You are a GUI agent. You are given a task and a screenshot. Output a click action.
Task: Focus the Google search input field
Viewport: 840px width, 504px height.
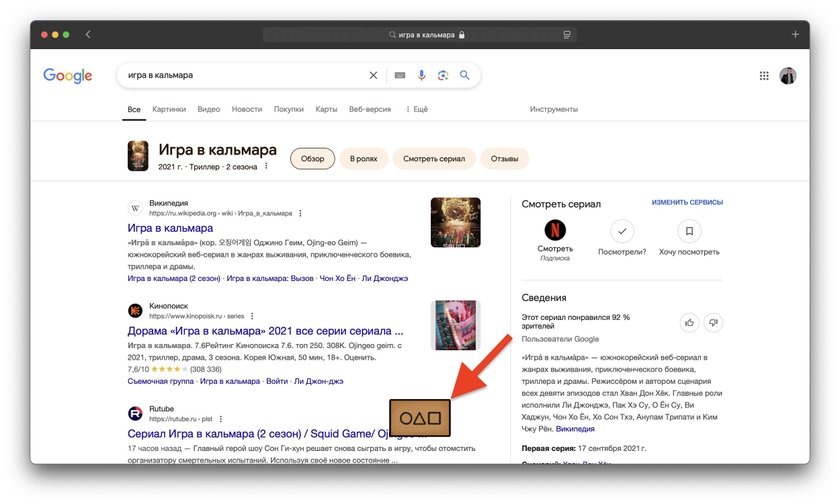coord(244,76)
